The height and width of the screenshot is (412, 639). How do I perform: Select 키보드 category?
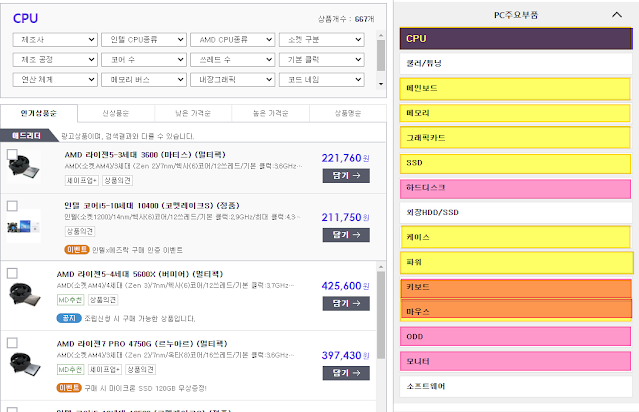516,287
